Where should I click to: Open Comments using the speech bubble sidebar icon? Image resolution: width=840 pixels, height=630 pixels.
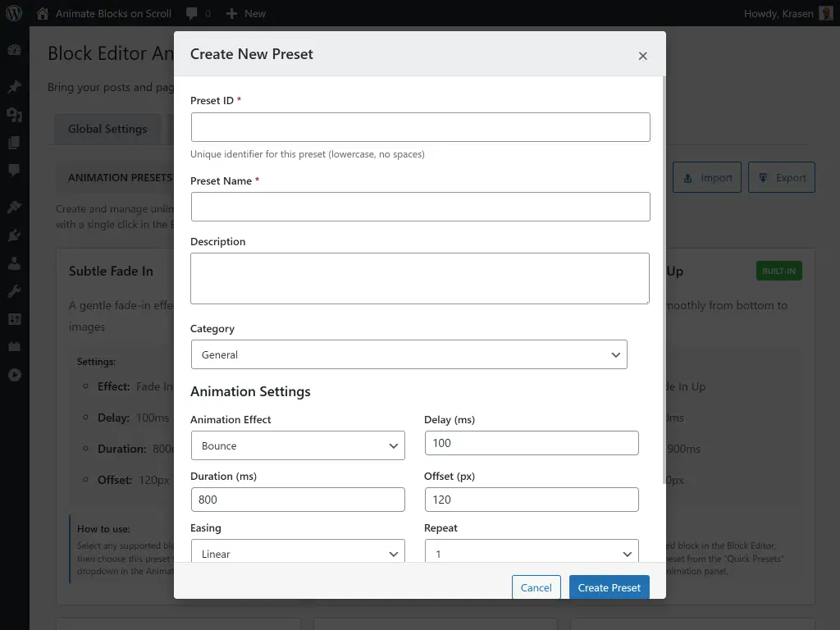tap(14, 168)
